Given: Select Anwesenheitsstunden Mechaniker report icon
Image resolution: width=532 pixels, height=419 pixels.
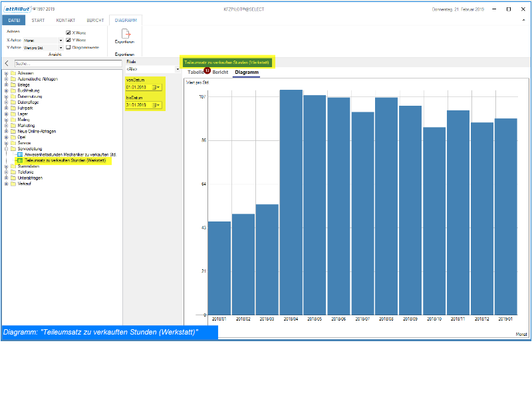Looking at the screenshot, I should [x=19, y=154].
